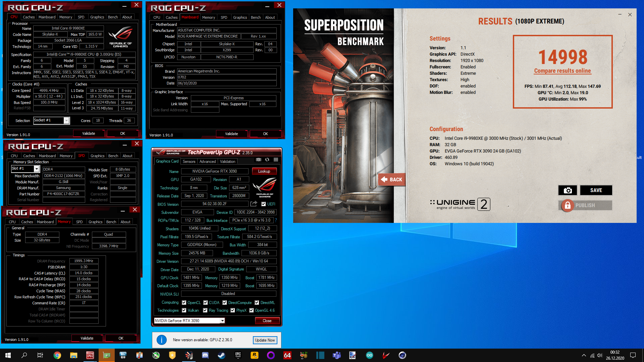Screen dimensions: 644x362
Task: Open the notification center icon
Action: coord(633,355)
